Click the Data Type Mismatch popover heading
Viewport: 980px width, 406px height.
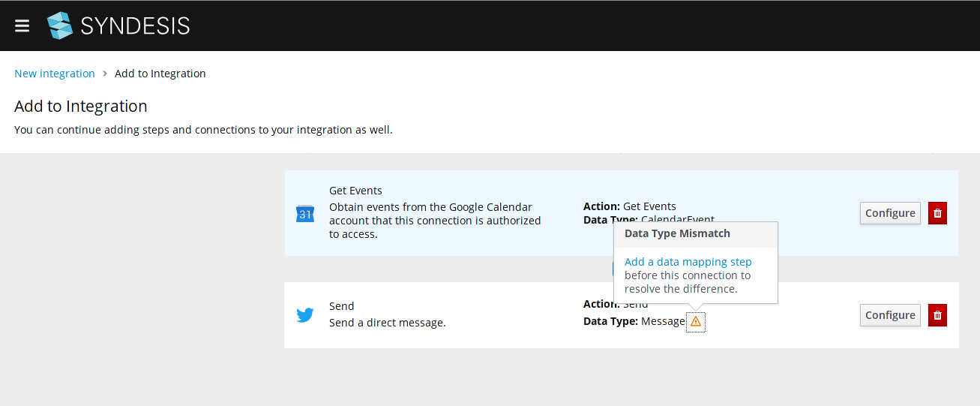[677, 233]
